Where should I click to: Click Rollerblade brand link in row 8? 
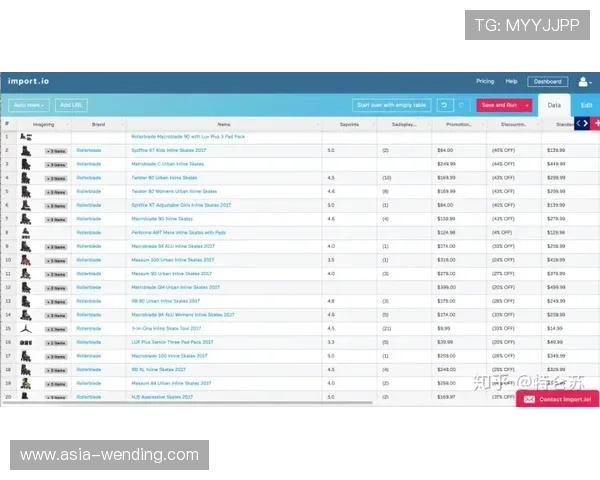pyautogui.click(x=89, y=233)
